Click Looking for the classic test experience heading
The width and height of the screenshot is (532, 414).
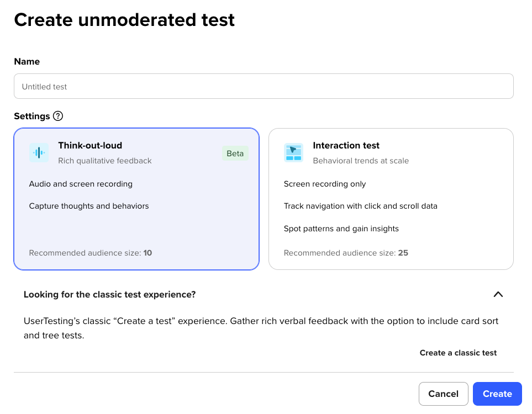click(109, 294)
